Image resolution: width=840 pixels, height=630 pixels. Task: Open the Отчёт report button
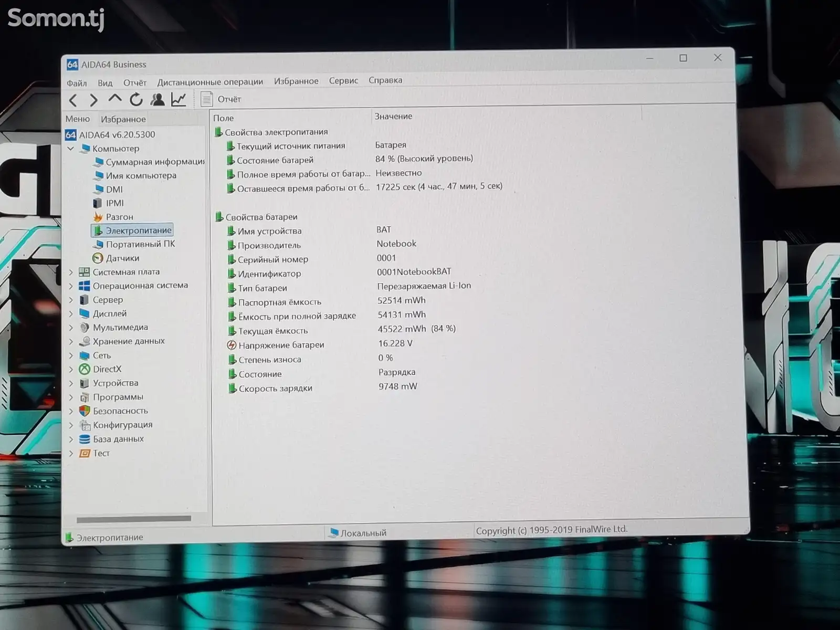point(221,99)
